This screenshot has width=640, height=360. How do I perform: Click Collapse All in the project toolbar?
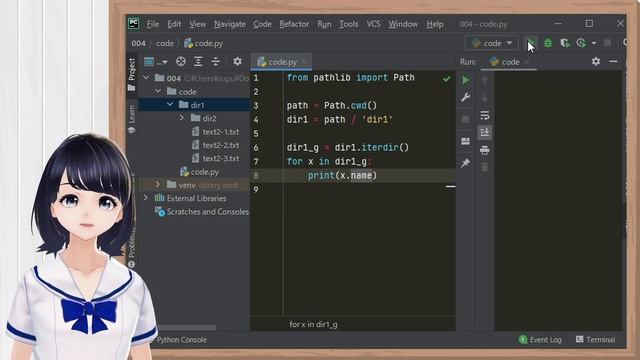pos(216,62)
